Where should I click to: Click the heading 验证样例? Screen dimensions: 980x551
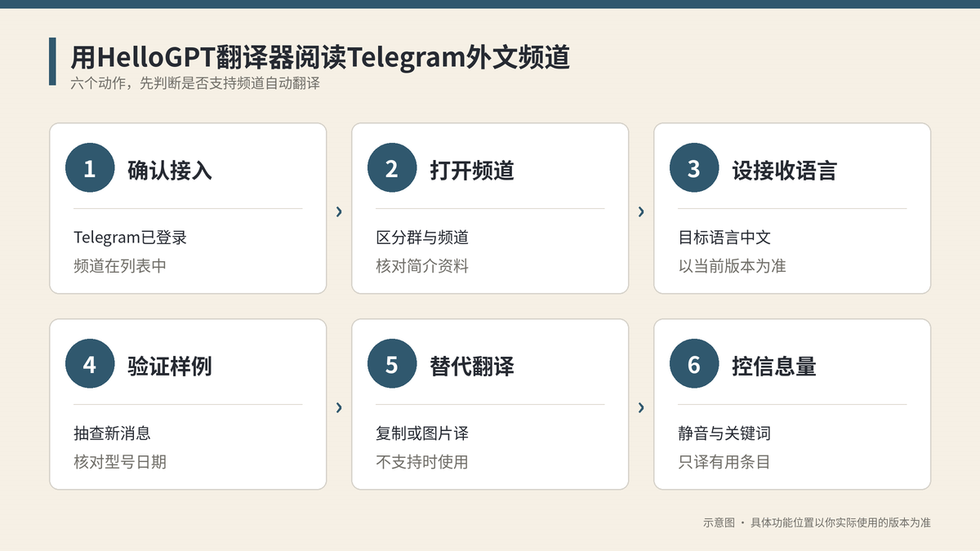(170, 366)
